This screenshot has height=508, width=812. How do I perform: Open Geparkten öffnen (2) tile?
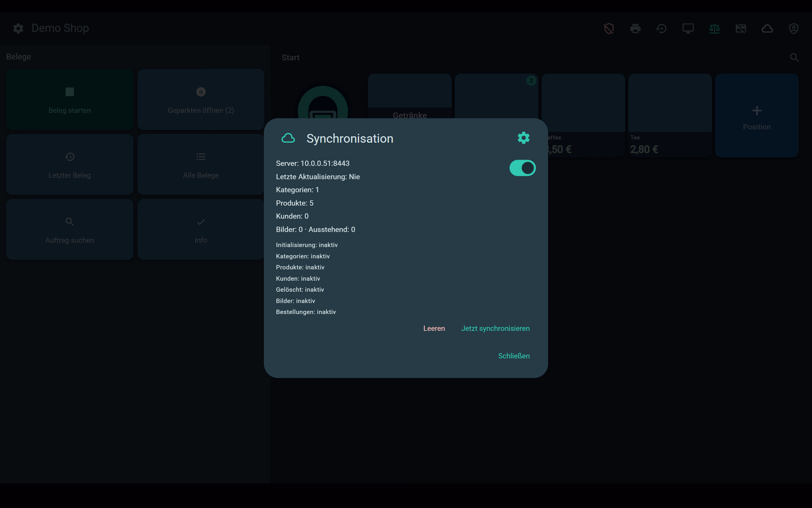click(201, 99)
